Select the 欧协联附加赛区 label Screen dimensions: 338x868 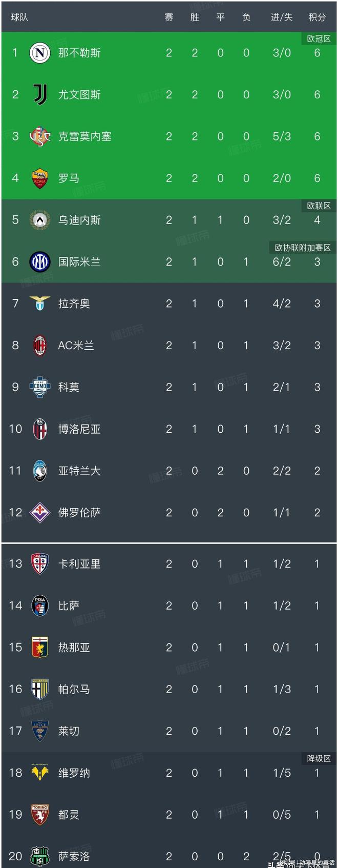(x=303, y=248)
